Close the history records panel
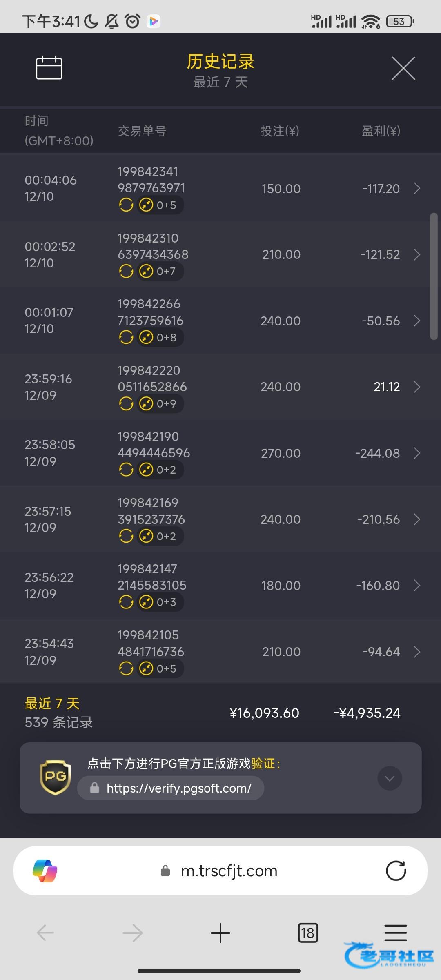441x980 pixels. tap(403, 68)
